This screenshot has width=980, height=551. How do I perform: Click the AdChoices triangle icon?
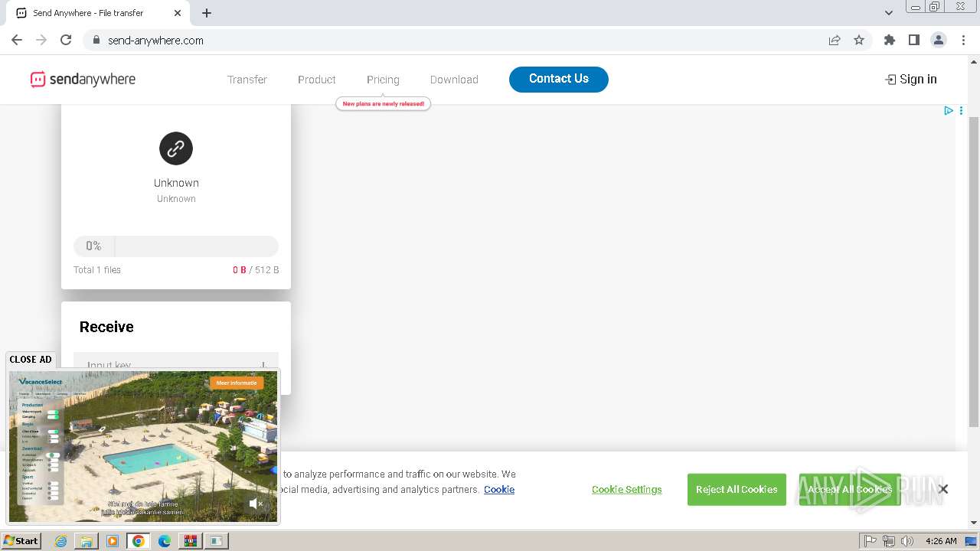click(x=949, y=111)
